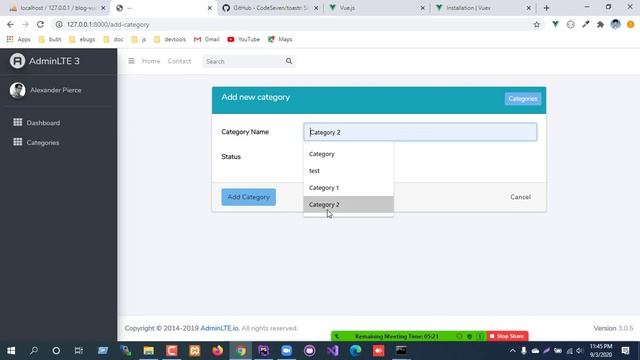The image size is (640, 360).
Task: Open Task View on taskbar
Action: (x=79, y=351)
